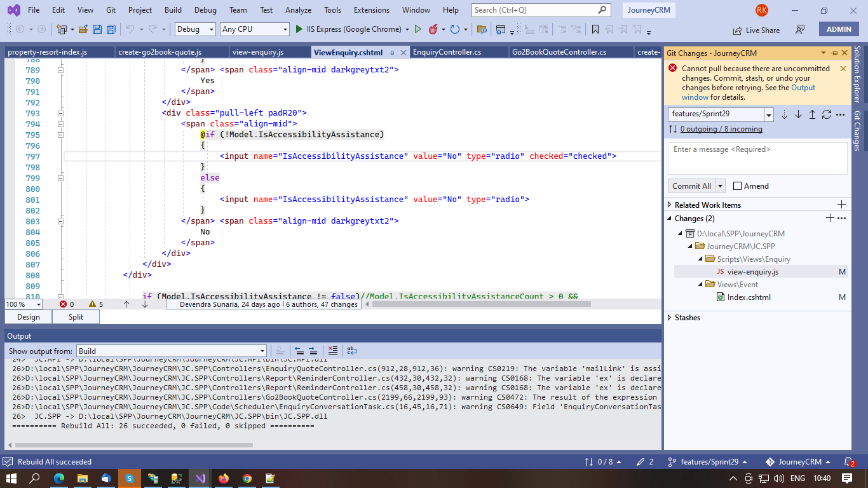Toggle word wrap in Output panel
The image size is (868, 488).
coord(352,351)
